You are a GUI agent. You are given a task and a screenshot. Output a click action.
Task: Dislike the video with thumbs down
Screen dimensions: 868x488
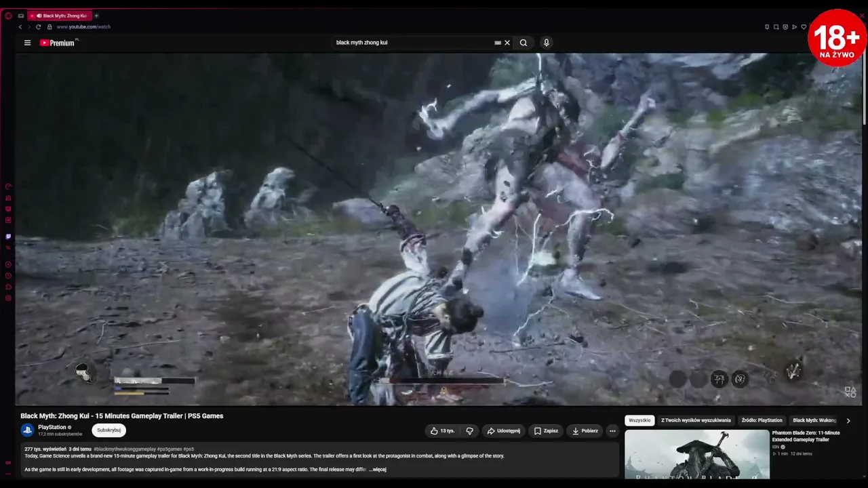[x=469, y=430]
